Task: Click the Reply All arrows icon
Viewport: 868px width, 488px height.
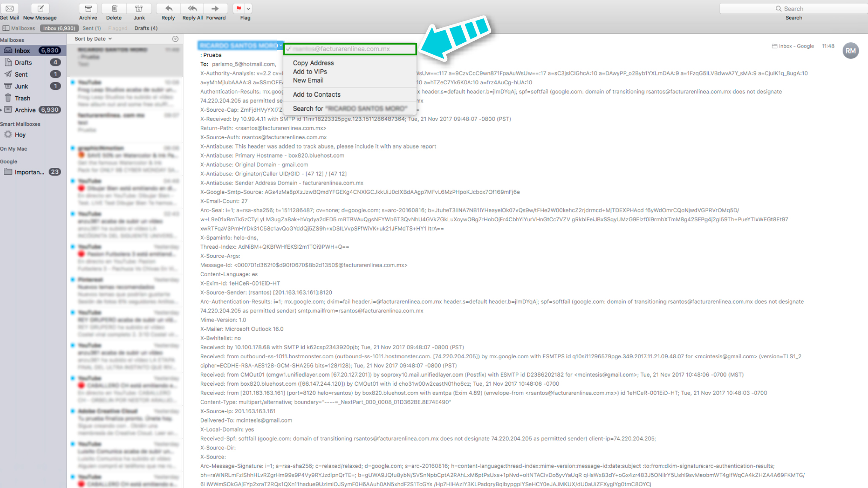Action: (192, 8)
